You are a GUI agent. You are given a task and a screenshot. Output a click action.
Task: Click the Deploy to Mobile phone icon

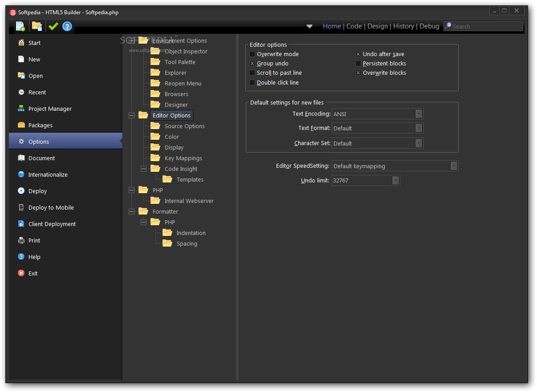tap(21, 207)
